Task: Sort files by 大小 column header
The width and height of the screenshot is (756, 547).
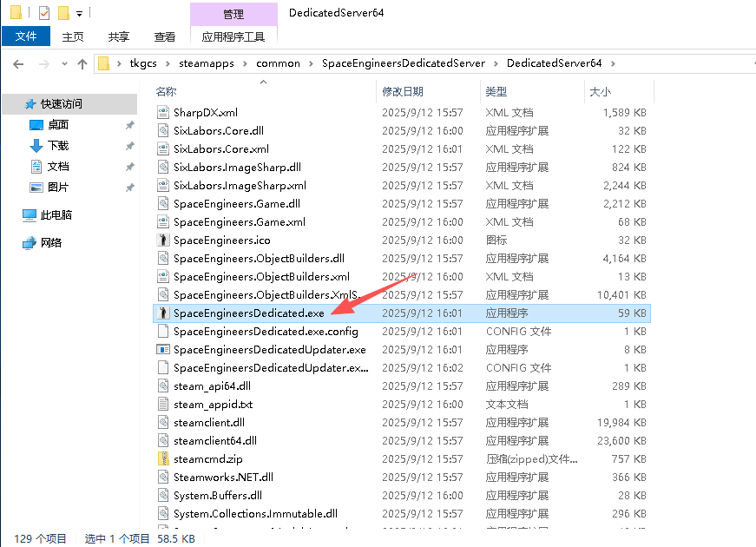Action: 600,91
